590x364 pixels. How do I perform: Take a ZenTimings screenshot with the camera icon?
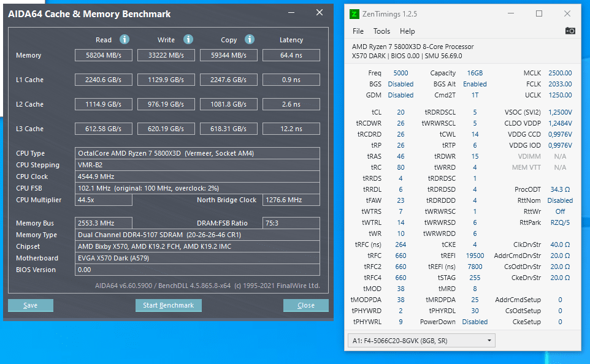click(570, 31)
